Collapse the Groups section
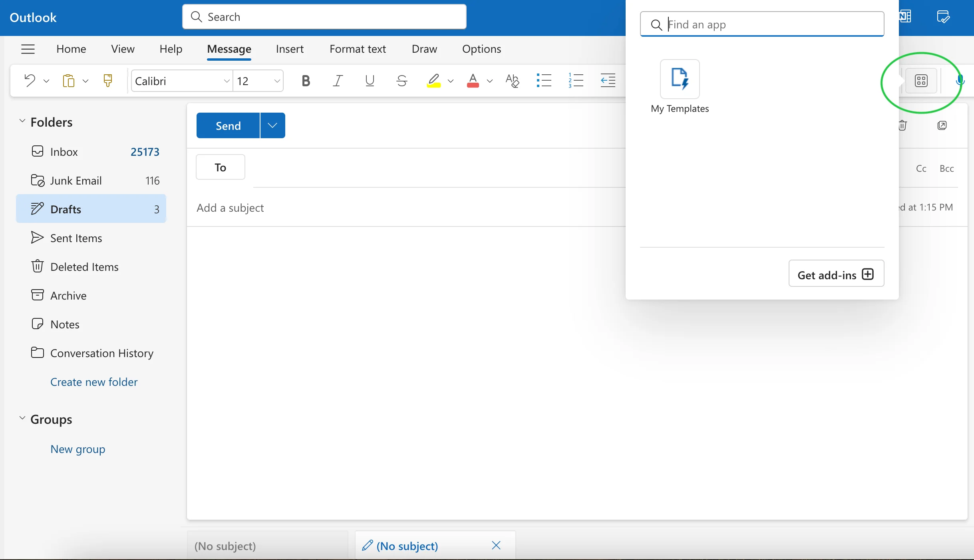The height and width of the screenshot is (560, 974). tap(22, 418)
